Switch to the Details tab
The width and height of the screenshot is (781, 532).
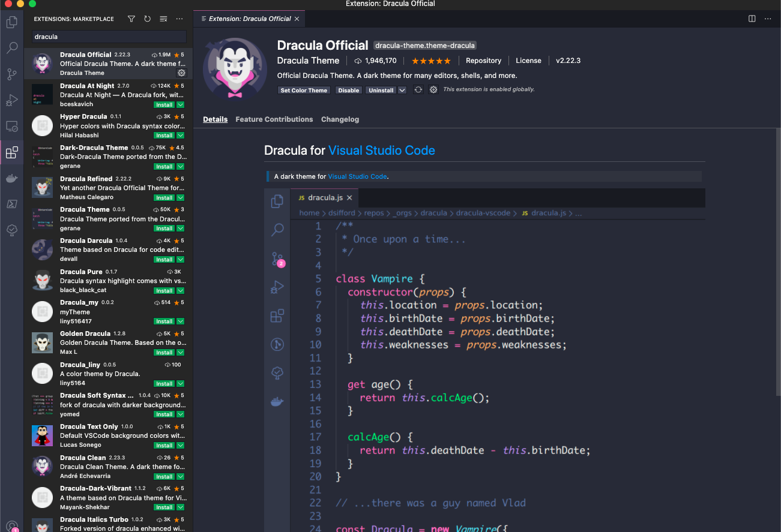pyautogui.click(x=215, y=119)
